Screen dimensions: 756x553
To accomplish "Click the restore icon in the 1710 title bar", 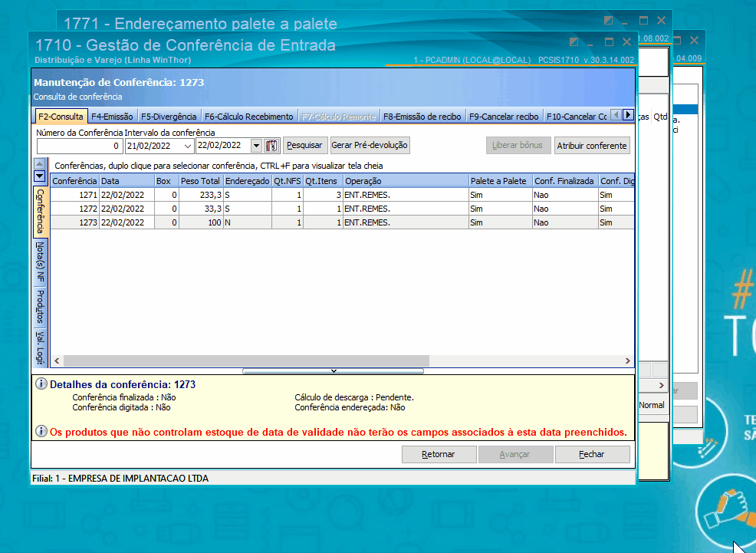I will (x=574, y=42).
